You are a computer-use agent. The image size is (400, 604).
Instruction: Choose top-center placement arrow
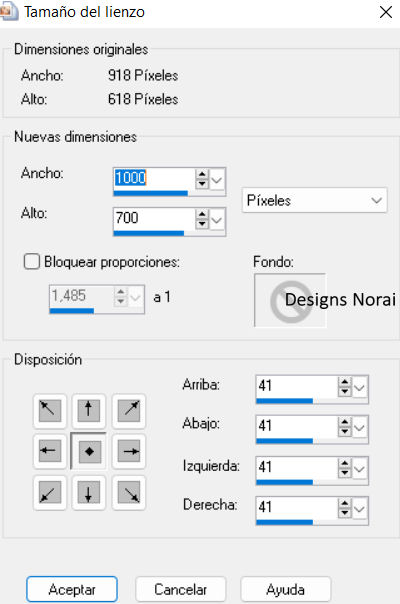pos(89,411)
